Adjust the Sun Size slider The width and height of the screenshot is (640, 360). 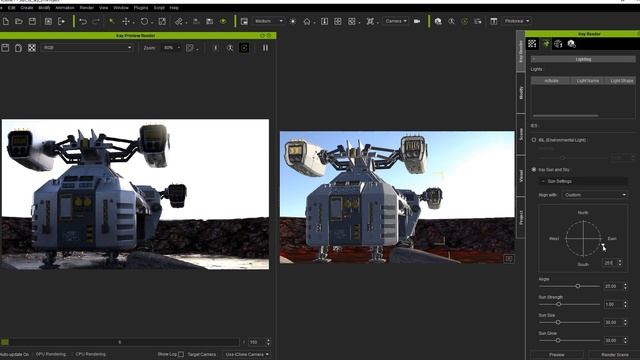point(558,322)
